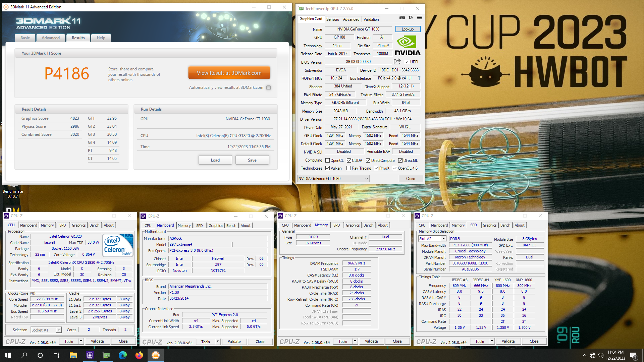The width and height of the screenshot is (644, 362).
Task: Toggle UEFI checkbox in GPU-Z
Action: [407, 62]
